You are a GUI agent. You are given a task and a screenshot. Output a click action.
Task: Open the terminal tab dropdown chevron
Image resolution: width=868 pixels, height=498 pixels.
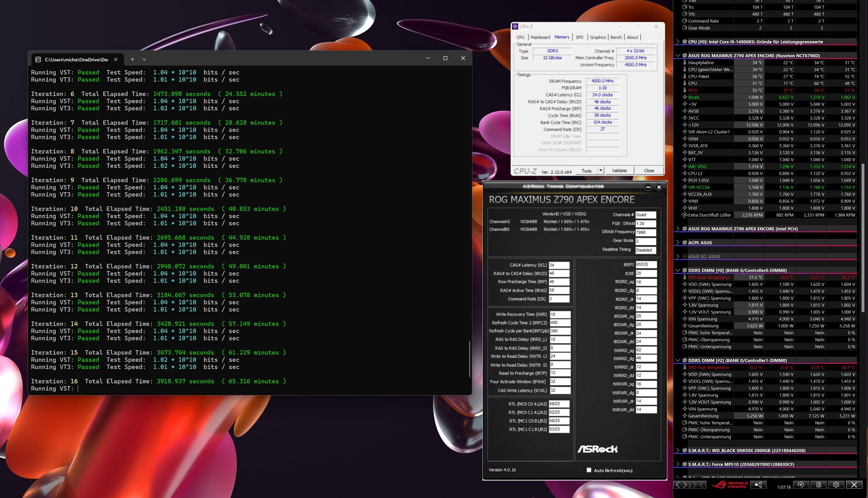tap(144, 59)
